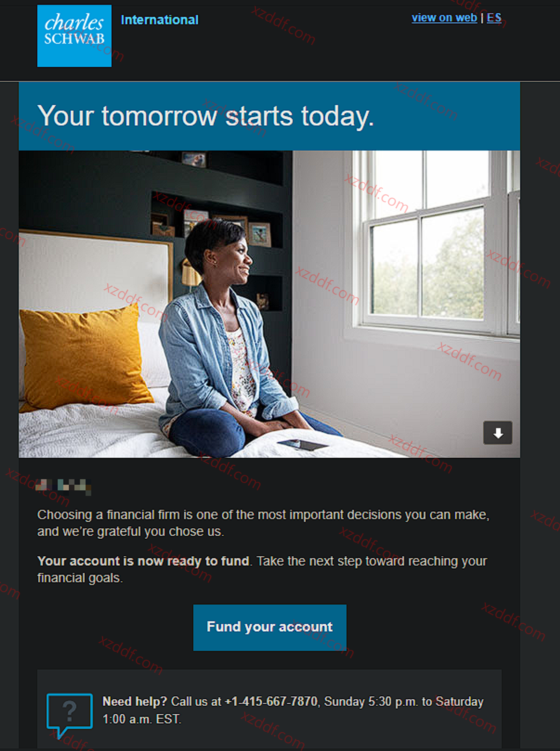Click 'Your account is now ready to fund' text
The width and height of the screenshot is (560, 751).
(x=143, y=561)
